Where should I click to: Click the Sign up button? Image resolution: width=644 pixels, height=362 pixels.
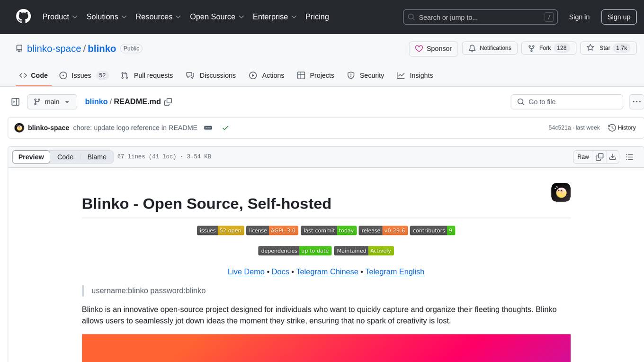pos(619,17)
